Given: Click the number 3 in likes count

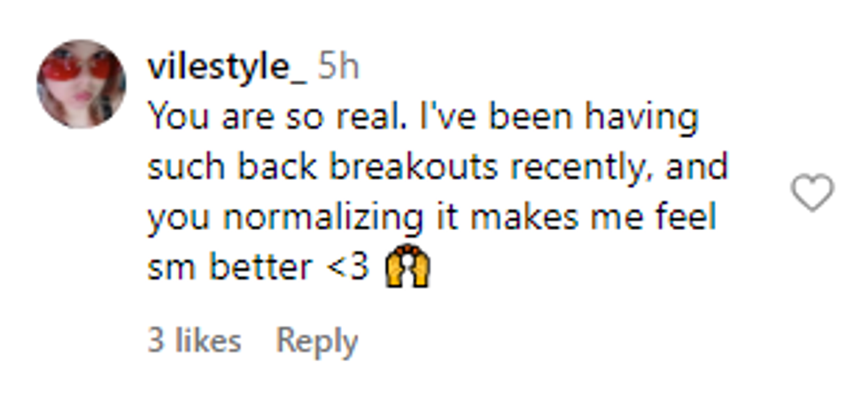Looking at the screenshot, I should [156, 341].
